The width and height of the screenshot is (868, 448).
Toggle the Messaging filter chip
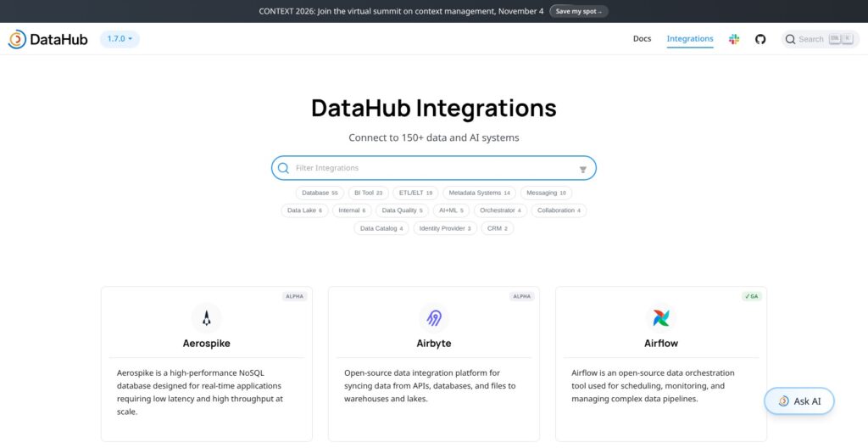[x=546, y=193]
